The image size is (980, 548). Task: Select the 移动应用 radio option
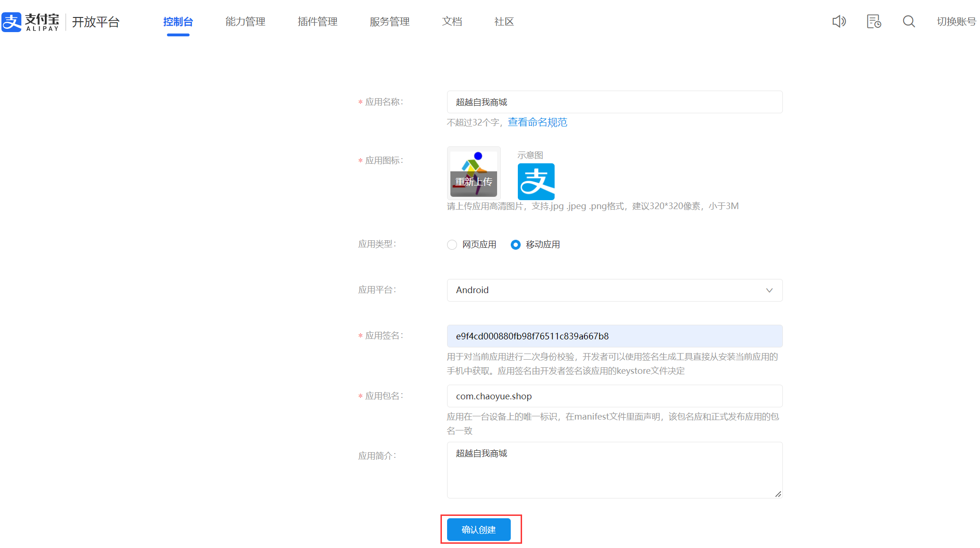click(x=515, y=244)
